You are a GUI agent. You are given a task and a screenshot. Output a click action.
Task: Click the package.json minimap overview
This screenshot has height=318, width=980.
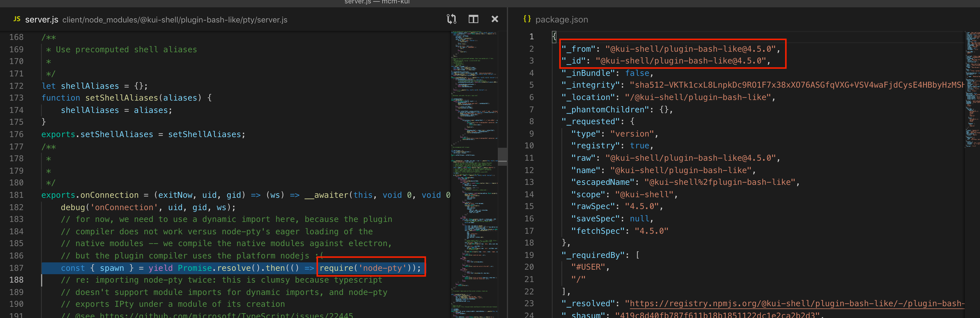[972, 89]
